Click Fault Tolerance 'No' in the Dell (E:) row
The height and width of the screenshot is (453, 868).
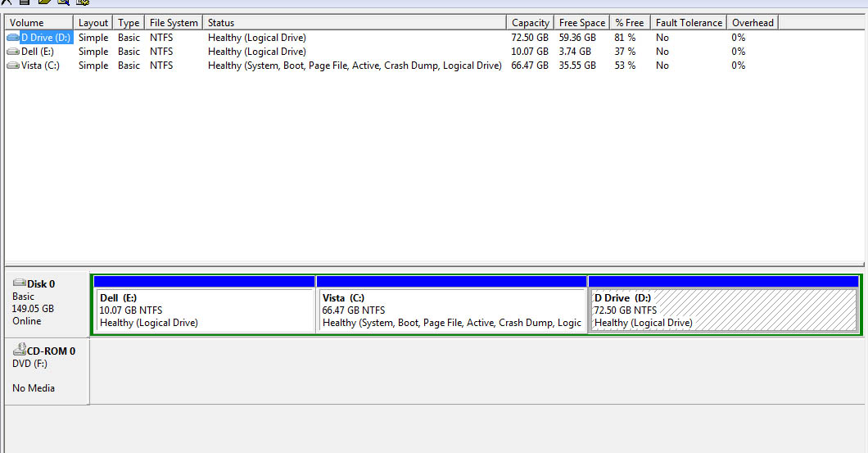tap(662, 52)
